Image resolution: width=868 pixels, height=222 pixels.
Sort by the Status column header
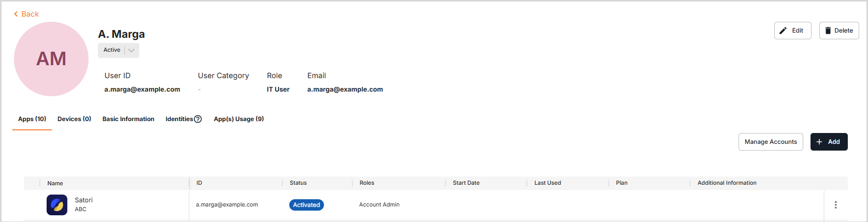coord(298,183)
